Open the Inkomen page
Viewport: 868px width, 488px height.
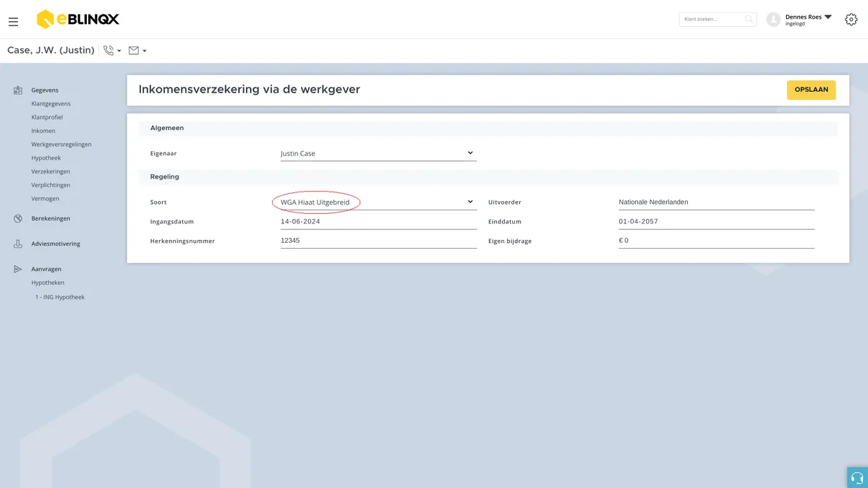(43, 131)
